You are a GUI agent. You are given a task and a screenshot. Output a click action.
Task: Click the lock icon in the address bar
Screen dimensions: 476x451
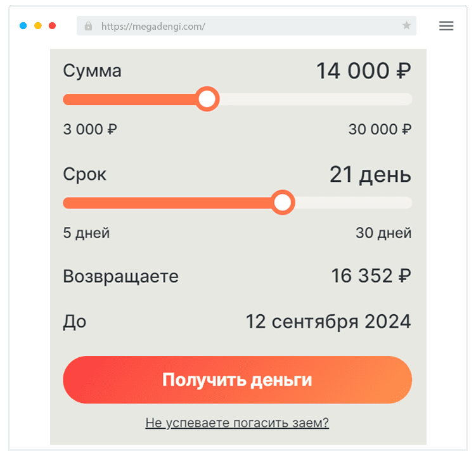click(x=88, y=26)
